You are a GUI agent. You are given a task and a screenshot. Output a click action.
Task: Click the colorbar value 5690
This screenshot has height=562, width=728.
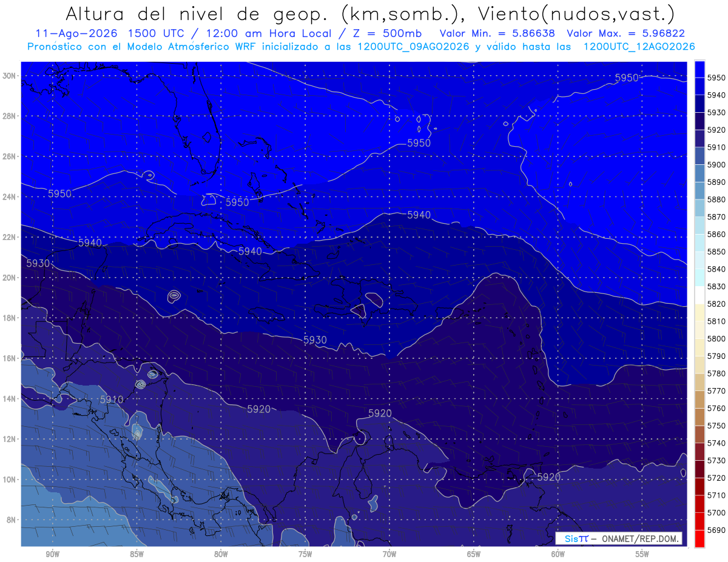tap(716, 530)
